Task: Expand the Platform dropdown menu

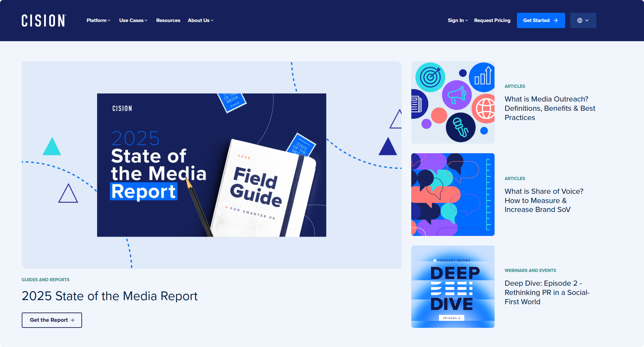Action: [97, 20]
